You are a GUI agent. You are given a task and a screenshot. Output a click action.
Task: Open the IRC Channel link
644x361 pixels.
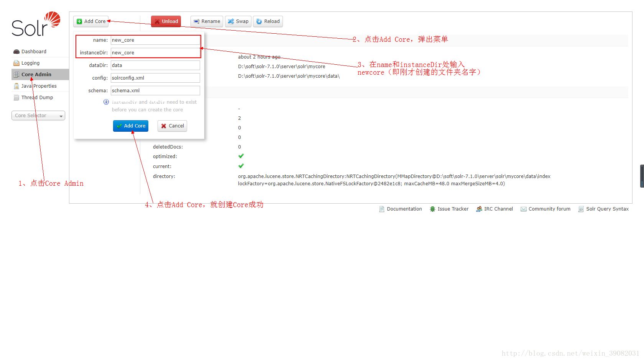(x=495, y=209)
